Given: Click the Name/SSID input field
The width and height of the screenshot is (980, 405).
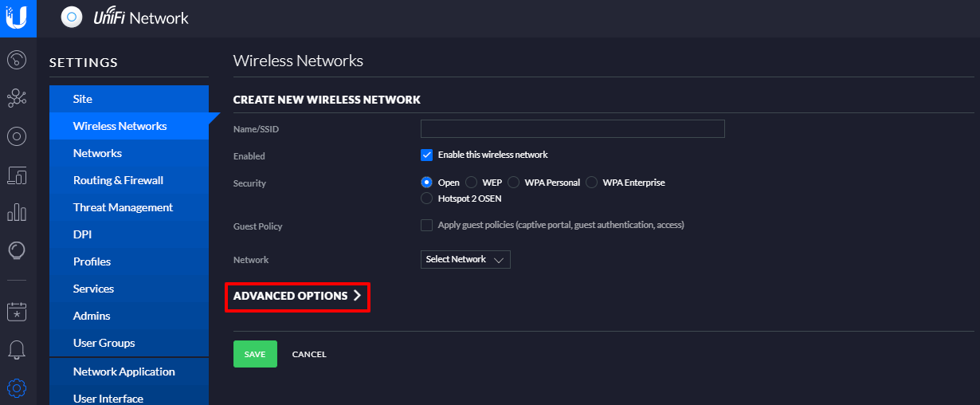Looking at the screenshot, I should coord(572,128).
